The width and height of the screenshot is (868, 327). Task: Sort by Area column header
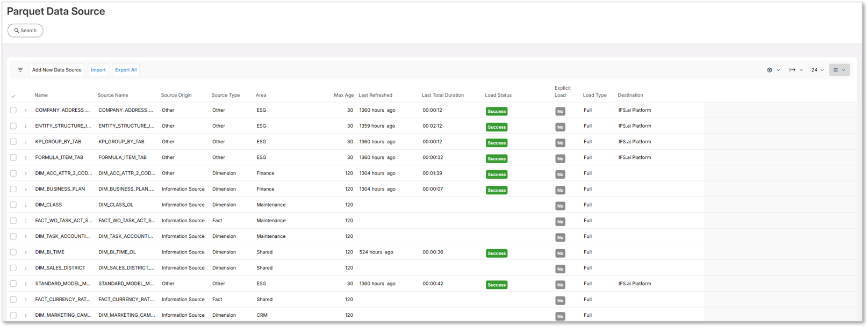(x=261, y=95)
